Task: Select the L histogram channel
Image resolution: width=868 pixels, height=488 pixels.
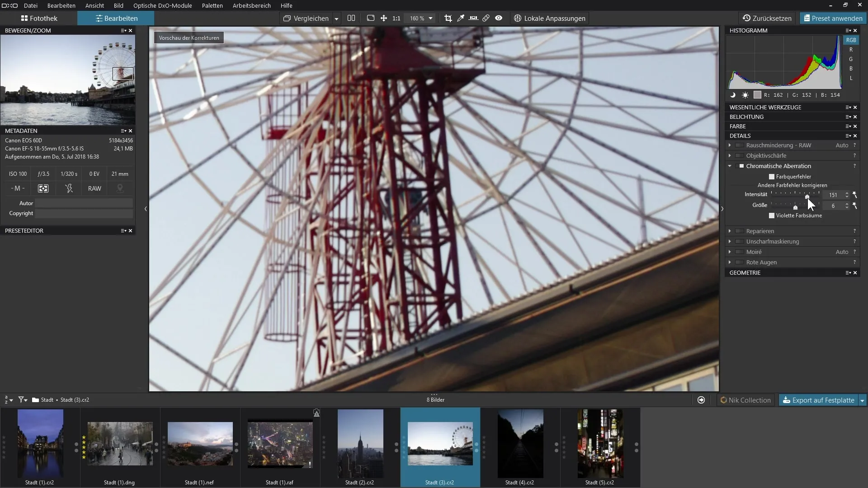Action: click(851, 78)
